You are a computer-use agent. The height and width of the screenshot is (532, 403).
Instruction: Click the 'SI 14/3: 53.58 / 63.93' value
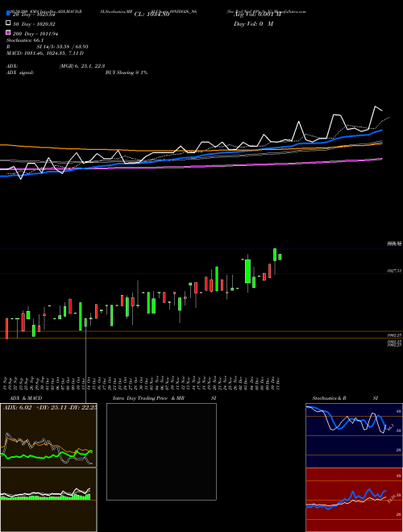tap(62, 47)
